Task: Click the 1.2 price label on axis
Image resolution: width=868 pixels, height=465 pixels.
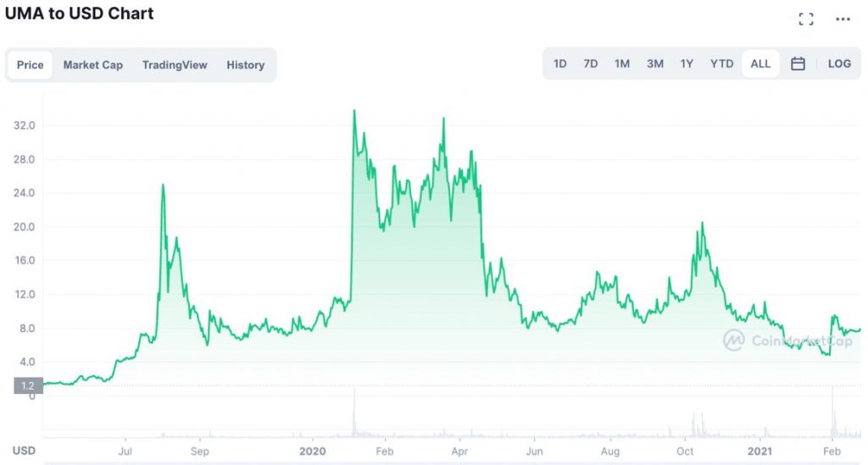Action: pyautogui.click(x=28, y=386)
